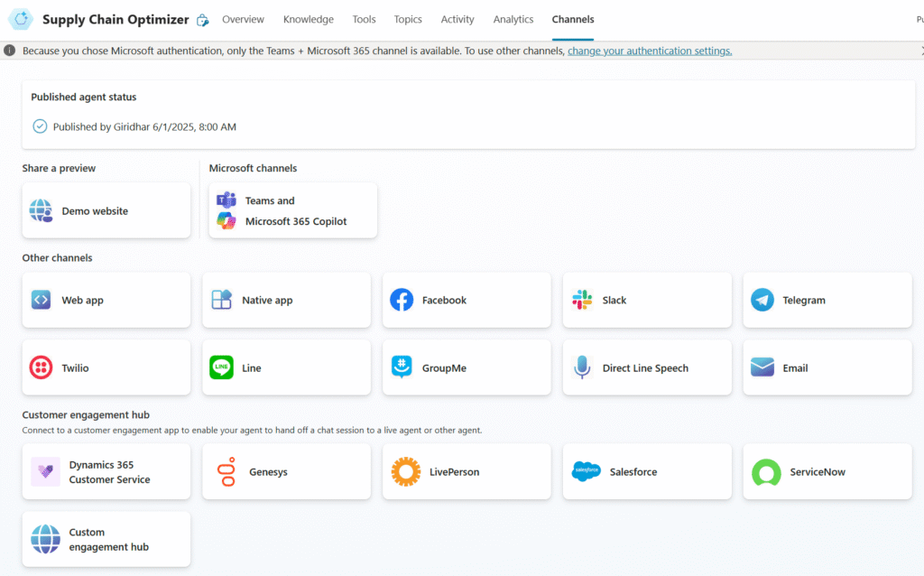This screenshot has height=576, width=924.
Task: Click the Demo website globe icon
Action: 42,210
